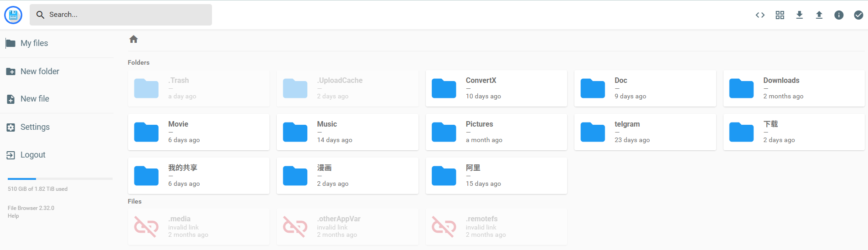Click the 我的共享 folder name
This screenshot has width=868, height=250.
coord(183,168)
